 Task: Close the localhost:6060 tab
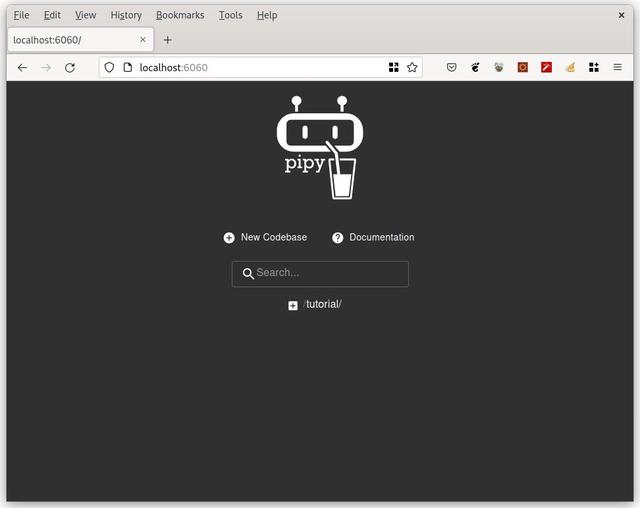click(143, 40)
